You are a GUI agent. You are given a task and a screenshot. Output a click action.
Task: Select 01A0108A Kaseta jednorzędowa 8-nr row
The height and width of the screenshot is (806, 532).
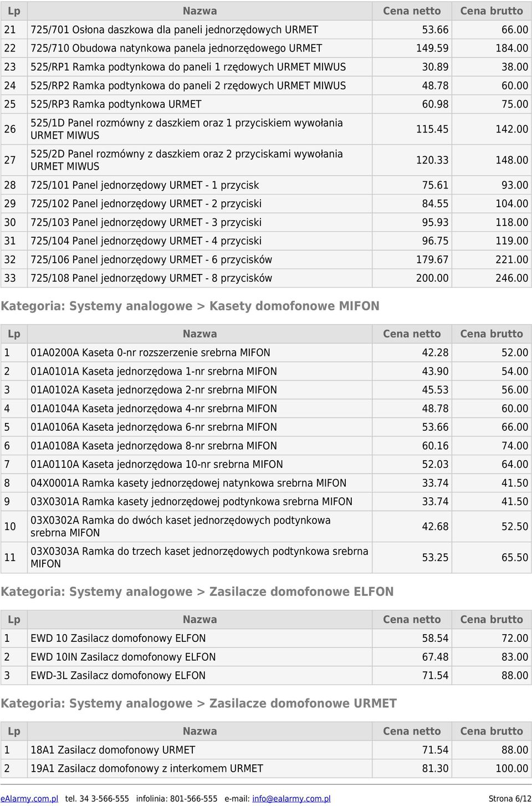click(x=266, y=446)
